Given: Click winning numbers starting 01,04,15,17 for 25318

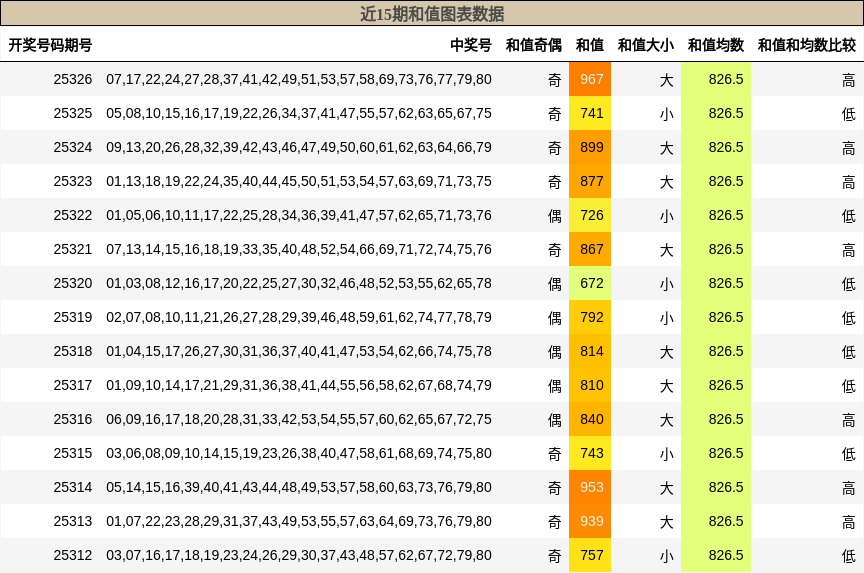Looking at the screenshot, I should click(299, 352).
